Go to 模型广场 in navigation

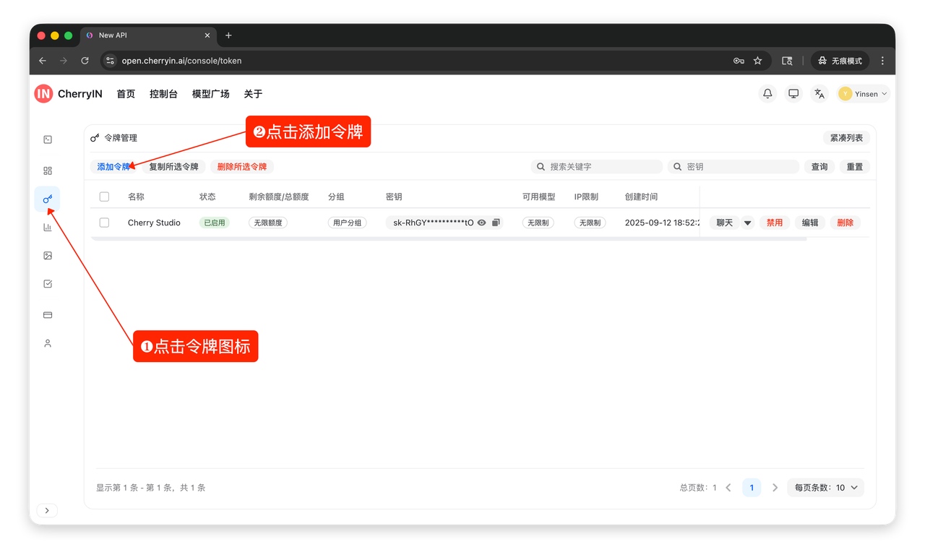click(210, 94)
